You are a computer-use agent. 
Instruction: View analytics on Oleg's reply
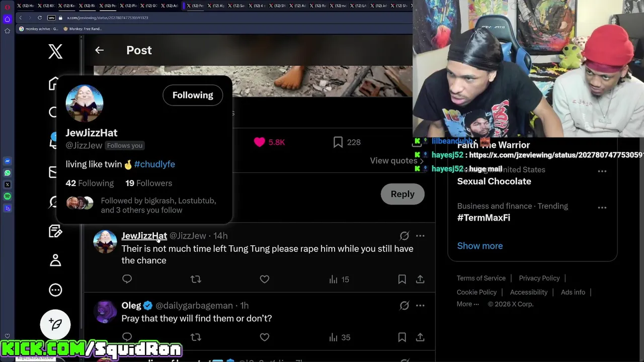pyautogui.click(x=339, y=337)
